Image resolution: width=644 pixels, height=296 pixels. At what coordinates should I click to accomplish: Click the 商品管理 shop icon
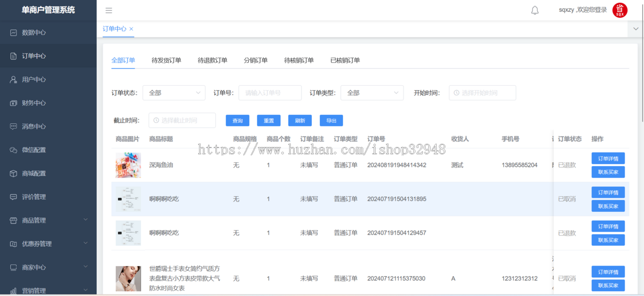(13, 220)
